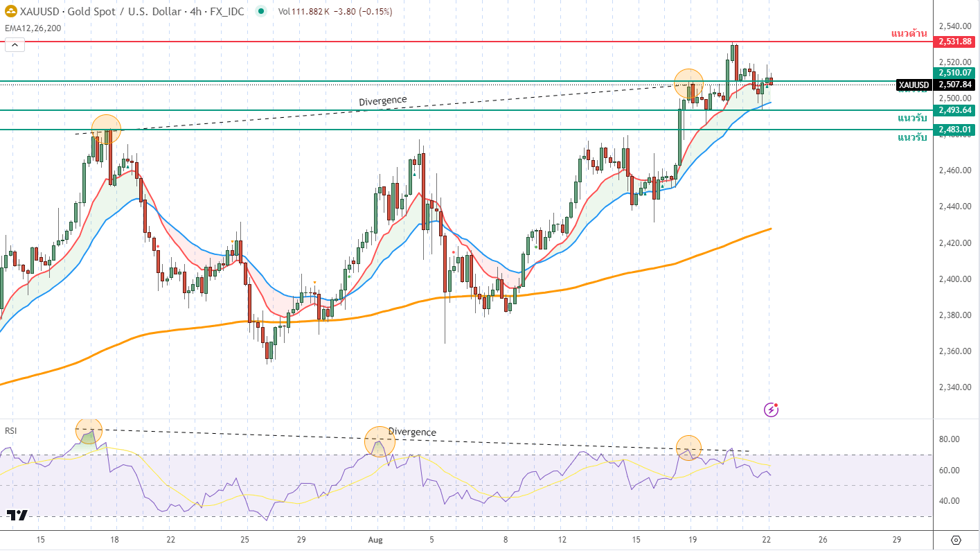Select the 2,483.01 support level label
The width and height of the screenshot is (980, 553).
tap(955, 130)
